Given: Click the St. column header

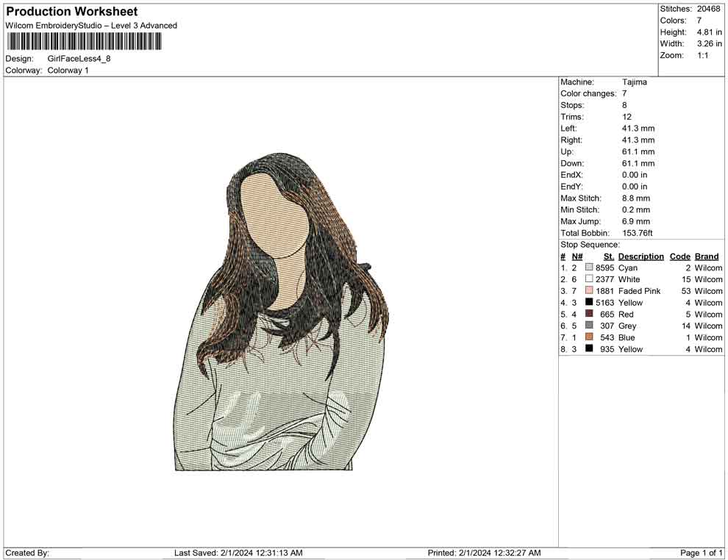Looking at the screenshot, I should [608, 256].
